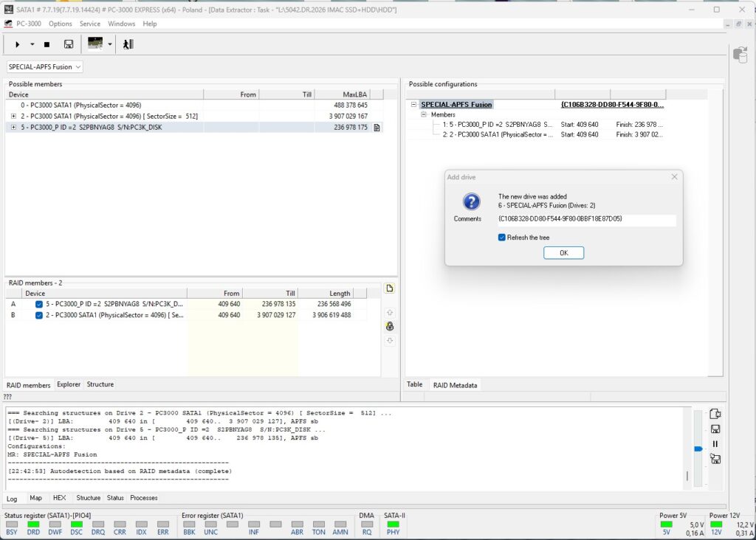Open the Log tab
The width and height of the screenshot is (756, 540).
12,499
